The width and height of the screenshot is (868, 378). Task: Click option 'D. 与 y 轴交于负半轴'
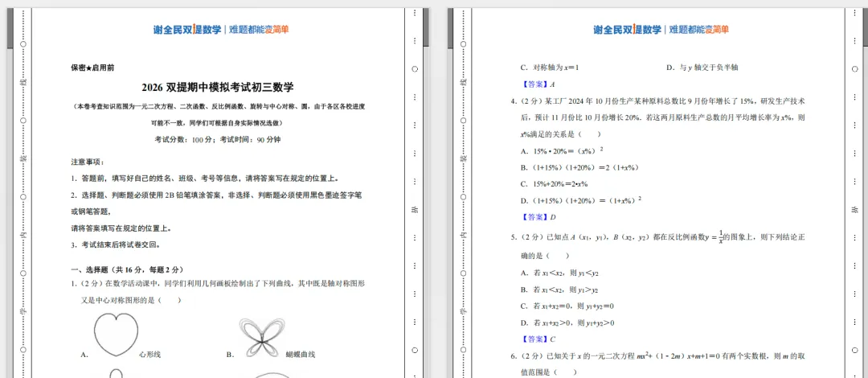tap(702, 68)
